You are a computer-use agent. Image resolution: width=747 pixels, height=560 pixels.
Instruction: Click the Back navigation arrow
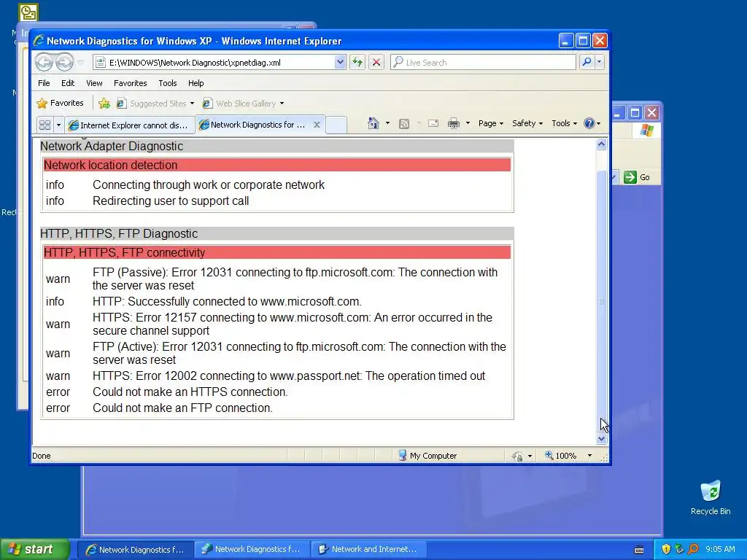point(44,62)
